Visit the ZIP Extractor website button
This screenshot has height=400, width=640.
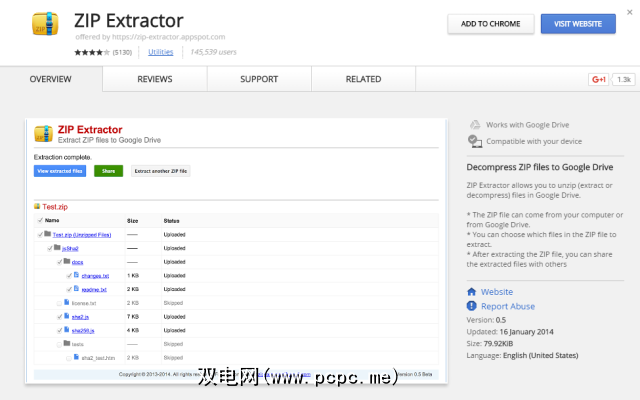[x=578, y=24]
